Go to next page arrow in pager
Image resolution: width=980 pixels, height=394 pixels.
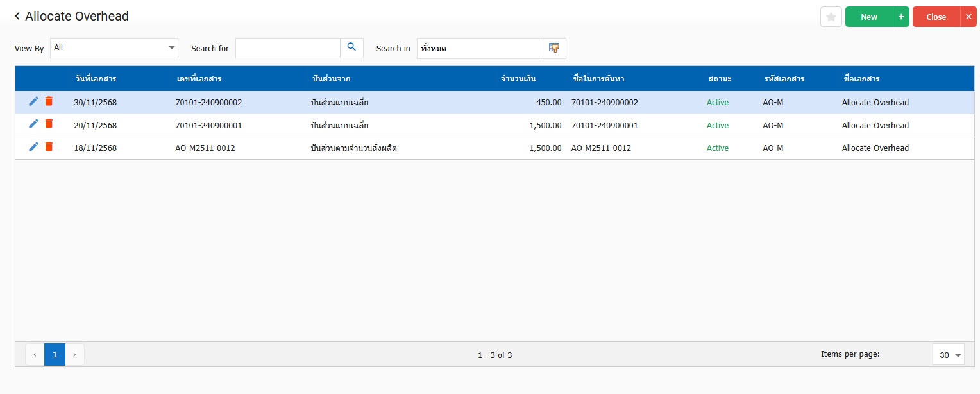74,354
